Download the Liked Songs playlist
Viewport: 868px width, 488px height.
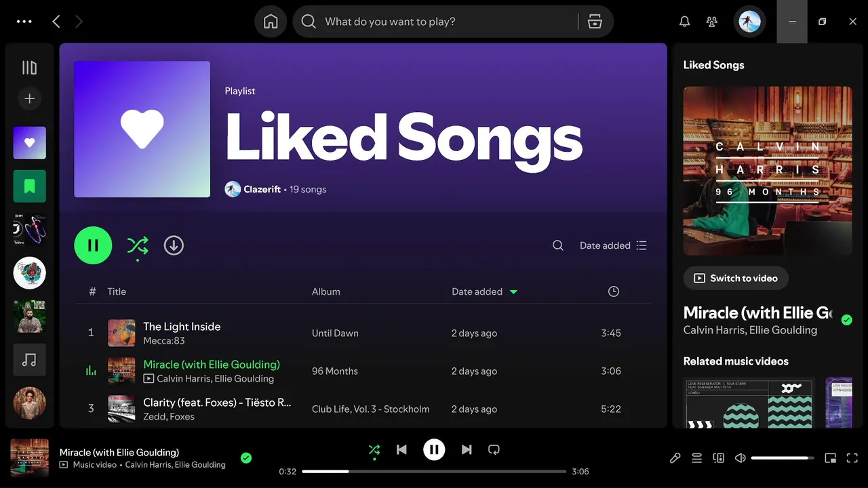click(174, 245)
